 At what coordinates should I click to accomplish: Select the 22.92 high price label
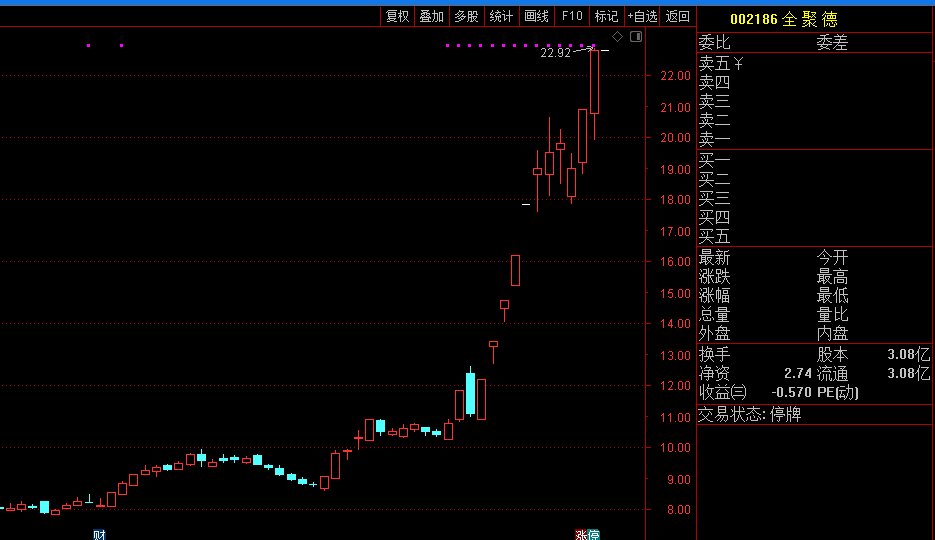pos(556,53)
